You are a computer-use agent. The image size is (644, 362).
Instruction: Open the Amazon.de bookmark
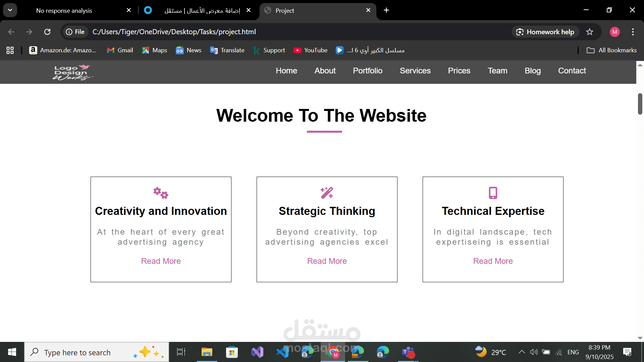[63, 50]
